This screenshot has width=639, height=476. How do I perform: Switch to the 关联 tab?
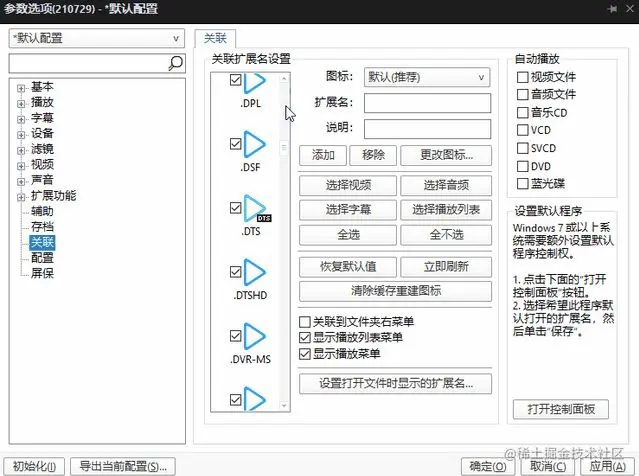[x=215, y=38]
